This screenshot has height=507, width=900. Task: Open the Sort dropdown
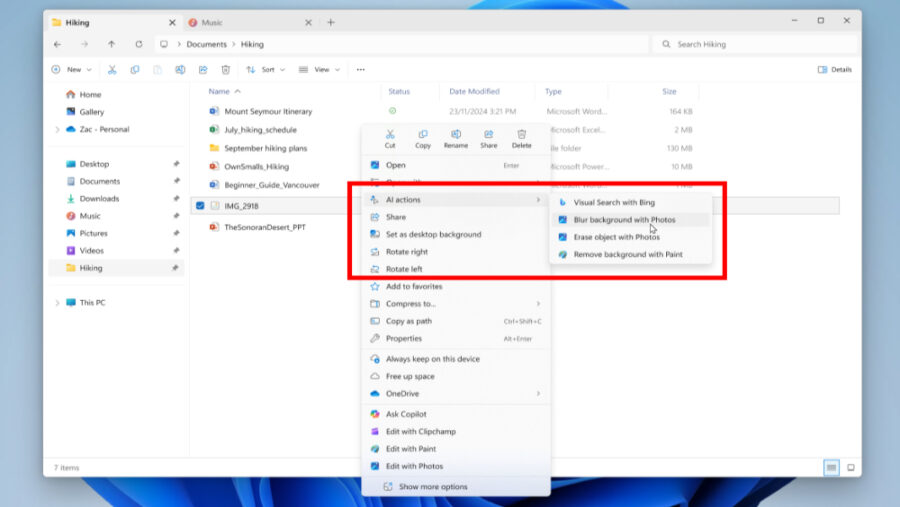click(266, 69)
